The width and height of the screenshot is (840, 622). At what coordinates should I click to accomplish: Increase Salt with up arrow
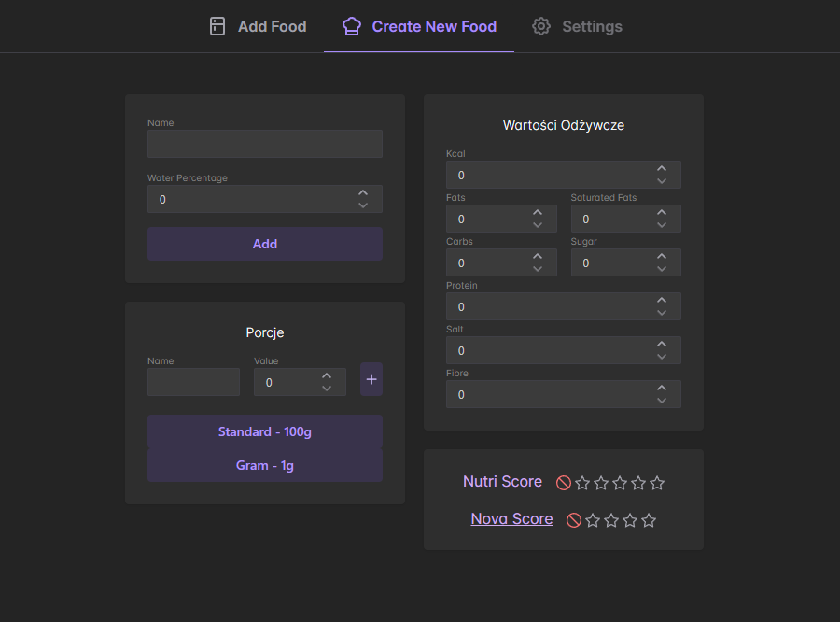[662, 345]
